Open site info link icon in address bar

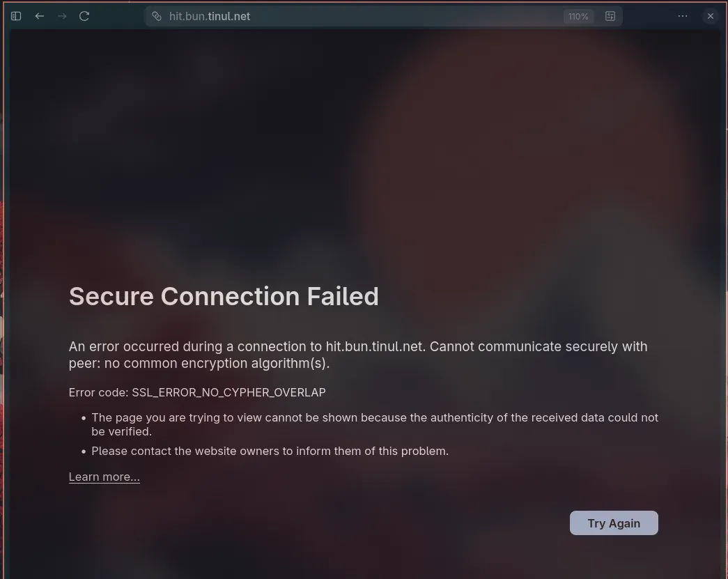(157, 16)
